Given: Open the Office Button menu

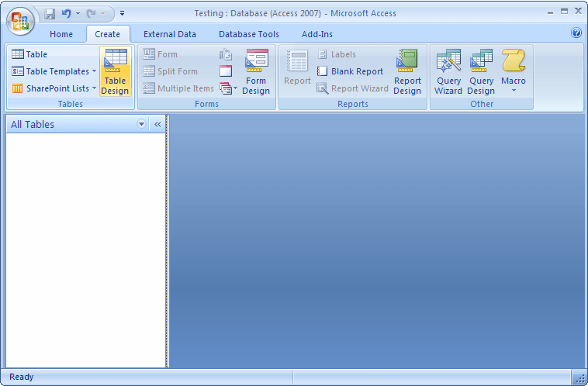Looking at the screenshot, I should pyautogui.click(x=20, y=22).
